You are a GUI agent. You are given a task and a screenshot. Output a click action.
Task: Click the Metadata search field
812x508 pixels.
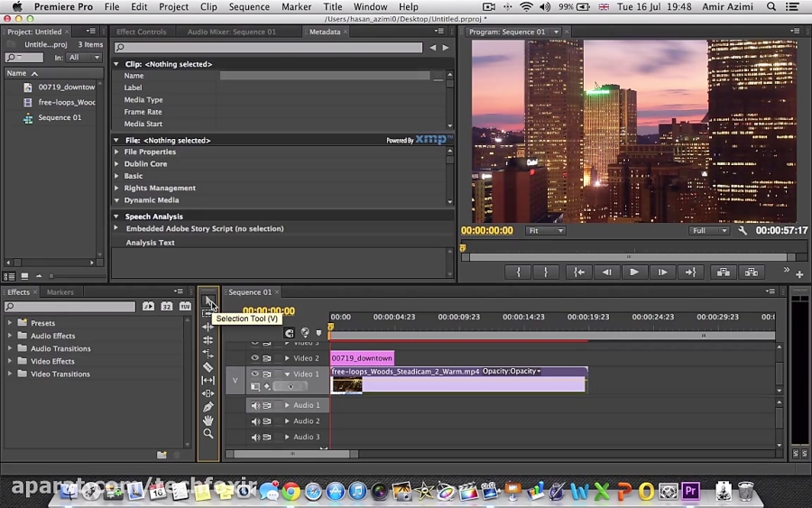click(x=268, y=47)
